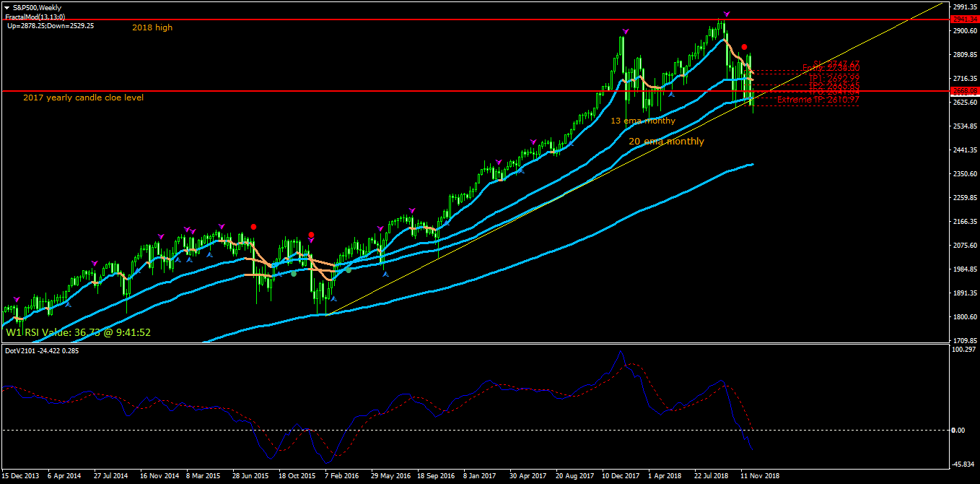Click the 0.00 oscillator scale value
Screen dimensions: 980x484
(960, 430)
